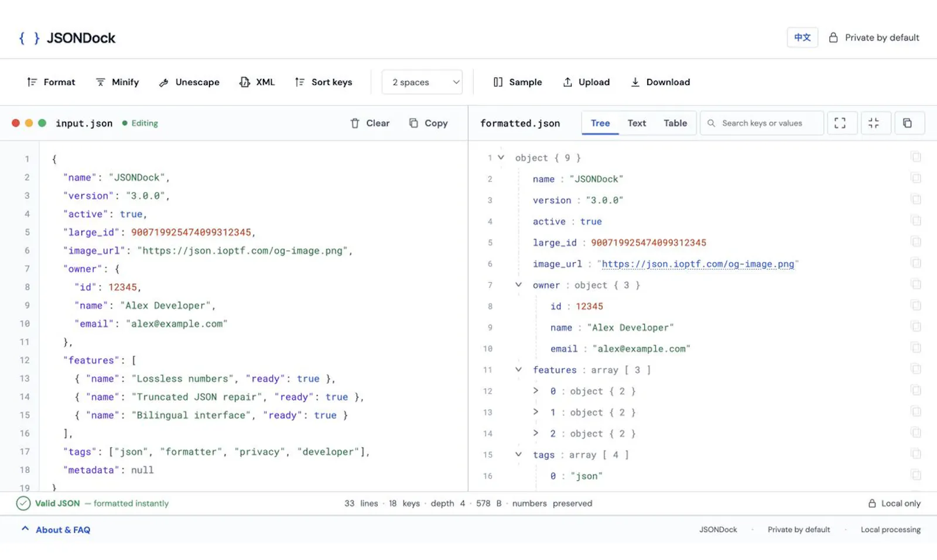Viewport: 937px width, 560px height.
Task: Expand features item 0 object
Action: click(536, 391)
